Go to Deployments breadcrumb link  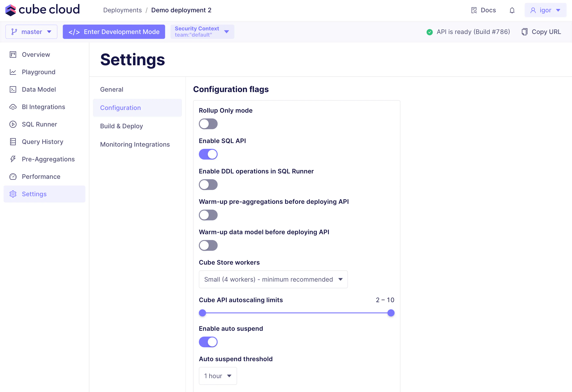(122, 10)
